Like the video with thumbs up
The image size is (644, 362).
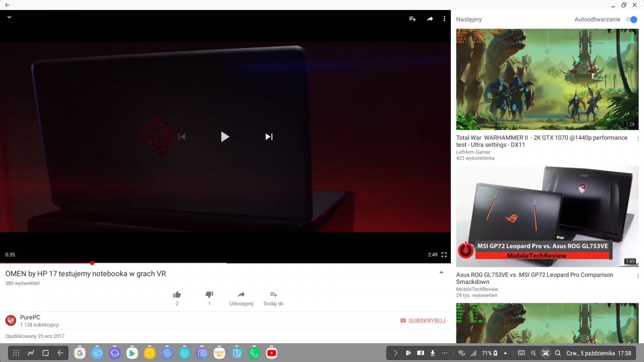point(177,295)
